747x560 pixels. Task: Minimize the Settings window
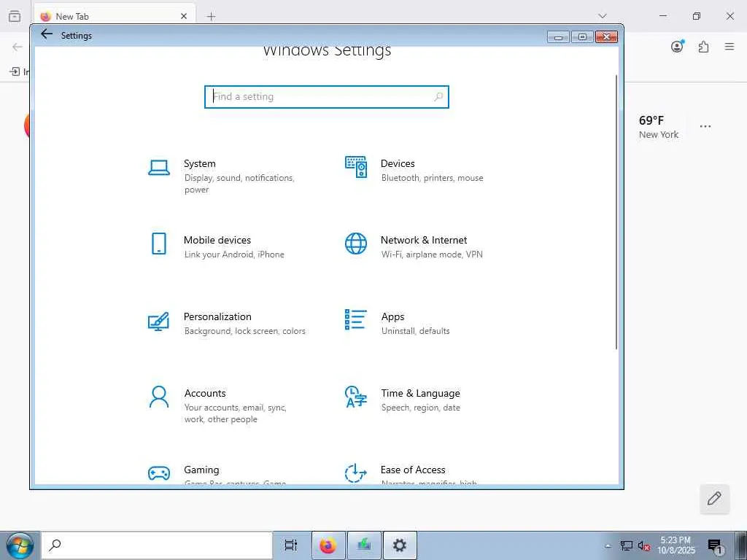[x=558, y=36]
